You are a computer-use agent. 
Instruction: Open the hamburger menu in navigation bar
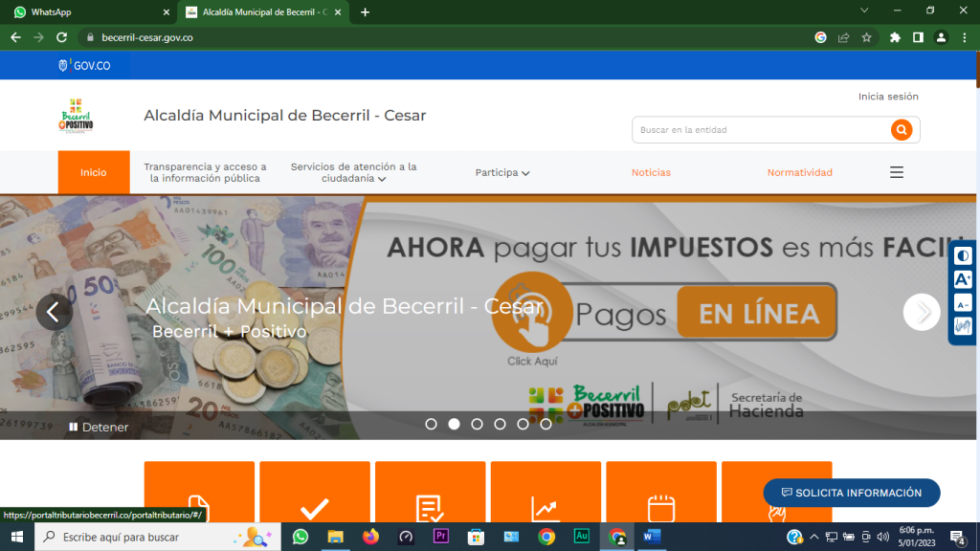[897, 172]
